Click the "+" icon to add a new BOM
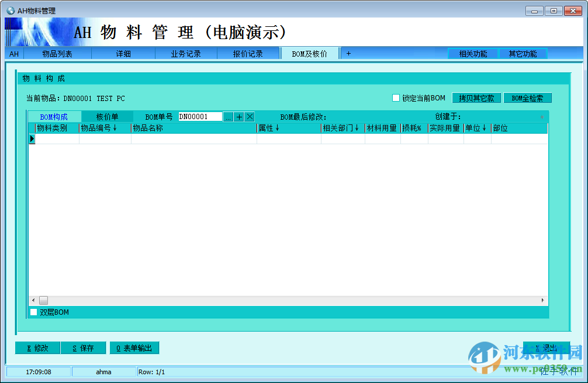 238,117
